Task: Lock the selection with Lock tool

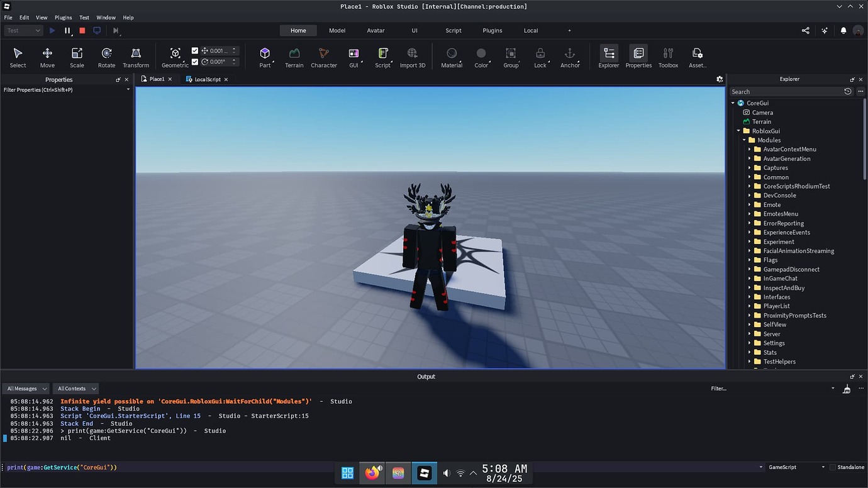Action: pyautogui.click(x=540, y=57)
